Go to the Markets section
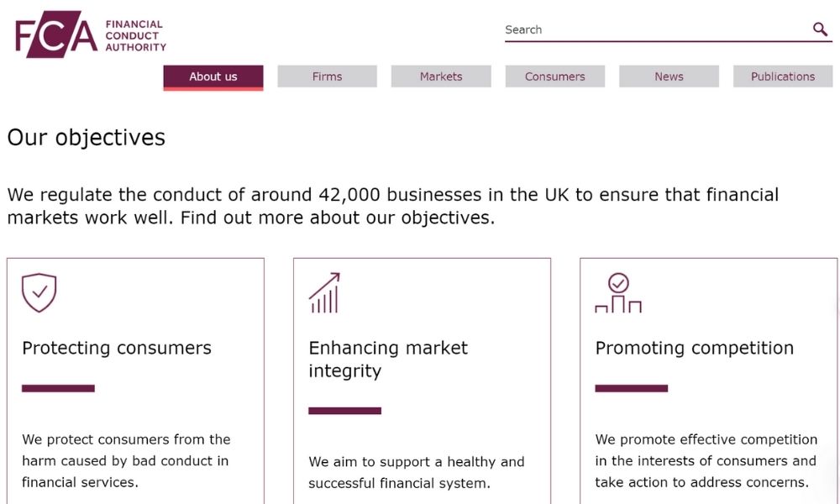Screen dimensions: 840x504 click(x=441, y=76)
